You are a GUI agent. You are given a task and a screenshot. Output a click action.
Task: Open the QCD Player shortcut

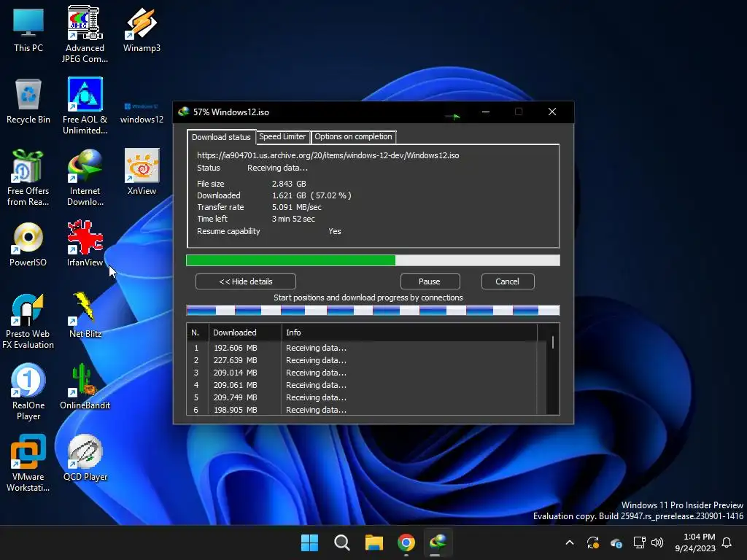point(85,458)
